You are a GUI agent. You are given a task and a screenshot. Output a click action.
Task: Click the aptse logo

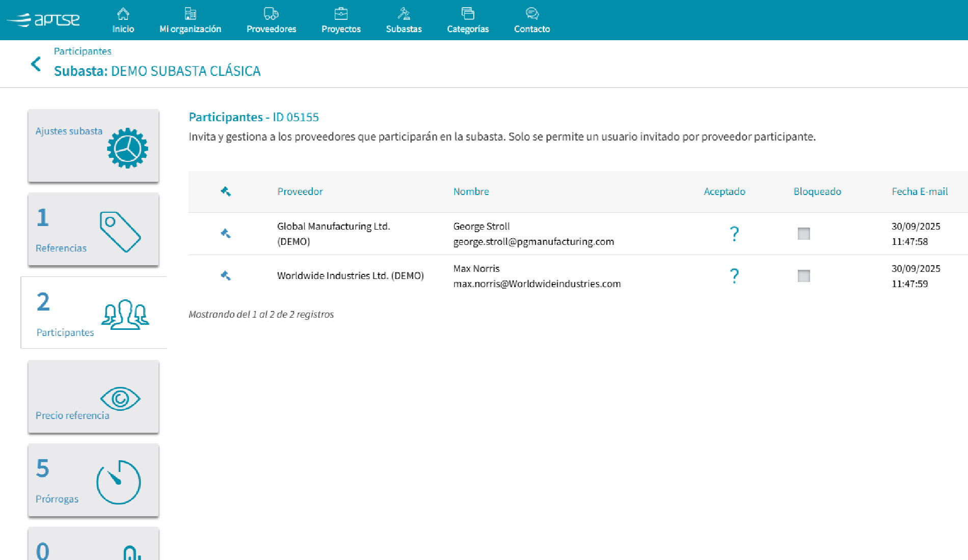[x=44, y=20]
